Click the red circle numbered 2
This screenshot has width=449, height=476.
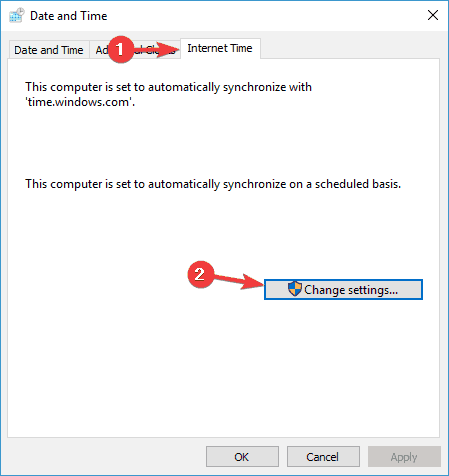(x=200, y=274)
